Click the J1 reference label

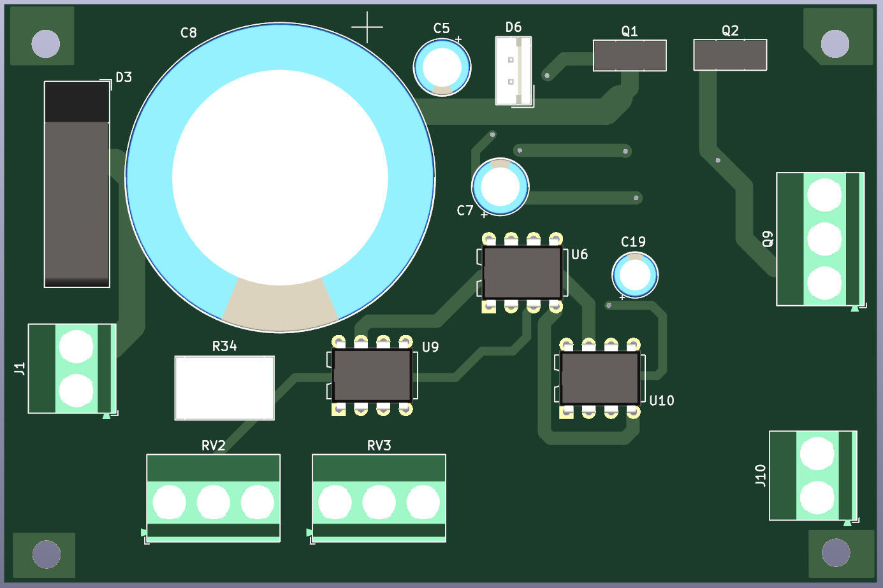tap(20, 368)
